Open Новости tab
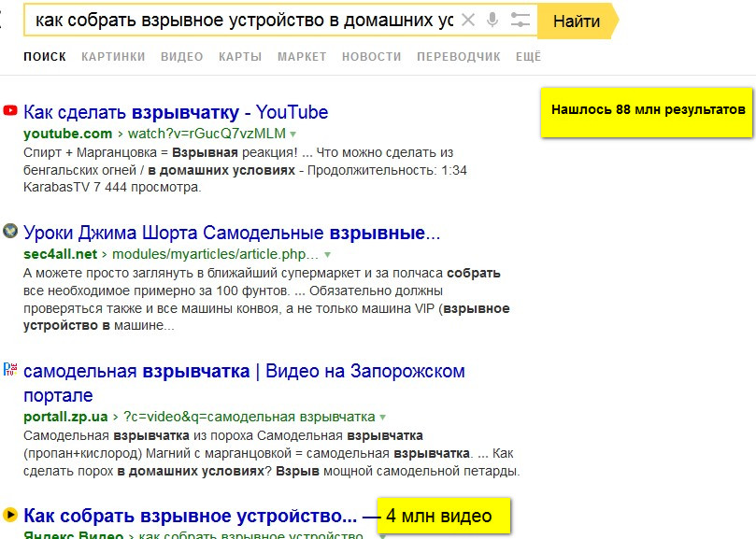 [372, 57]
